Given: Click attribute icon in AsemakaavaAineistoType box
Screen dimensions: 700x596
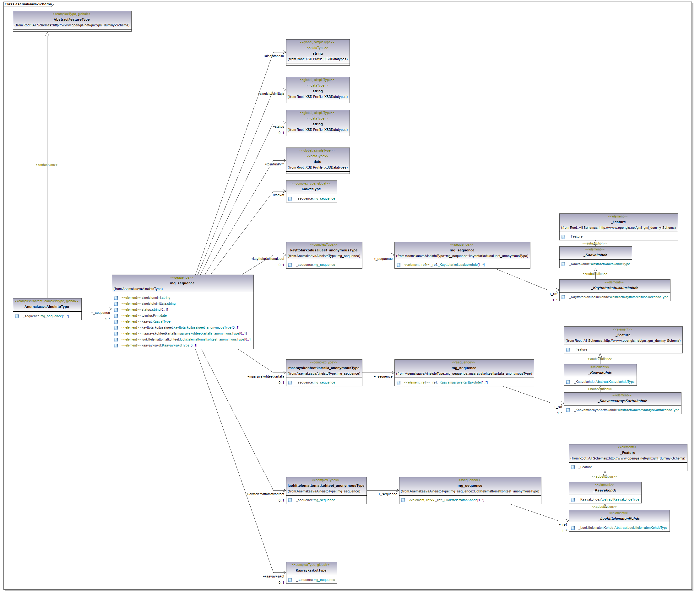Looking at the screenshot, I should [17, 316].
